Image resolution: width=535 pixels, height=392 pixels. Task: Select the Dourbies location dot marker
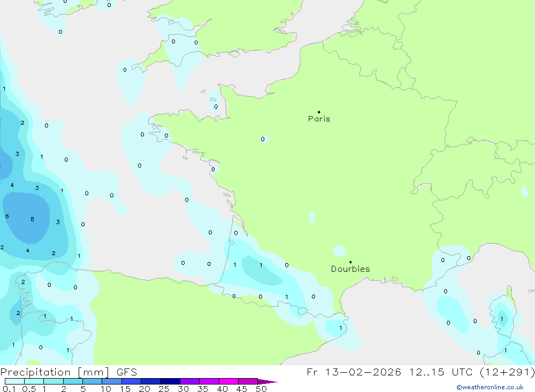[x=350, y=262]
